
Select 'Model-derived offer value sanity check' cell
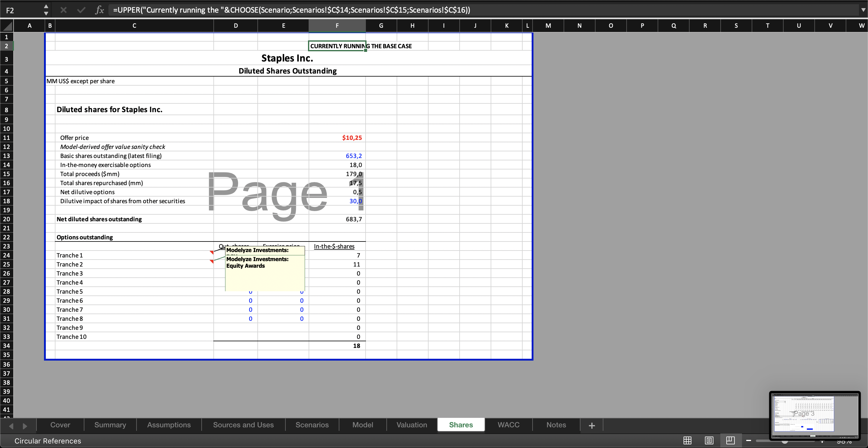coord(112,147)
